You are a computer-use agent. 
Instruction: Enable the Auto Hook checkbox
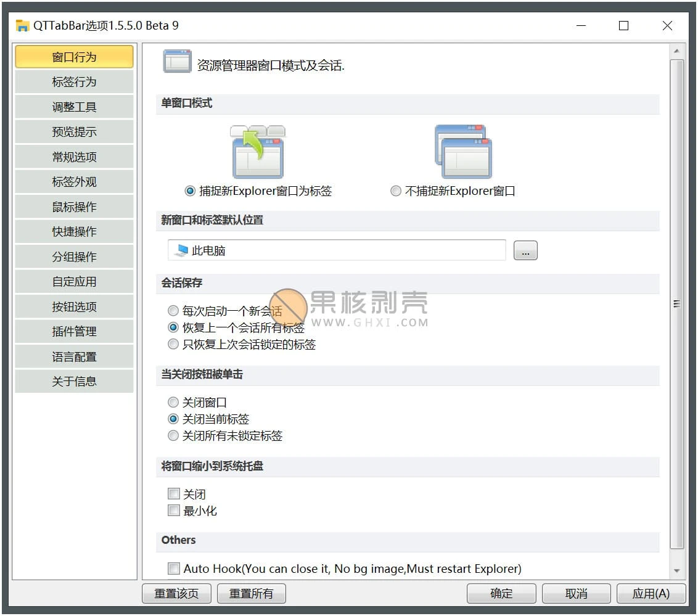pyautogui.click(x=173, y=569)
